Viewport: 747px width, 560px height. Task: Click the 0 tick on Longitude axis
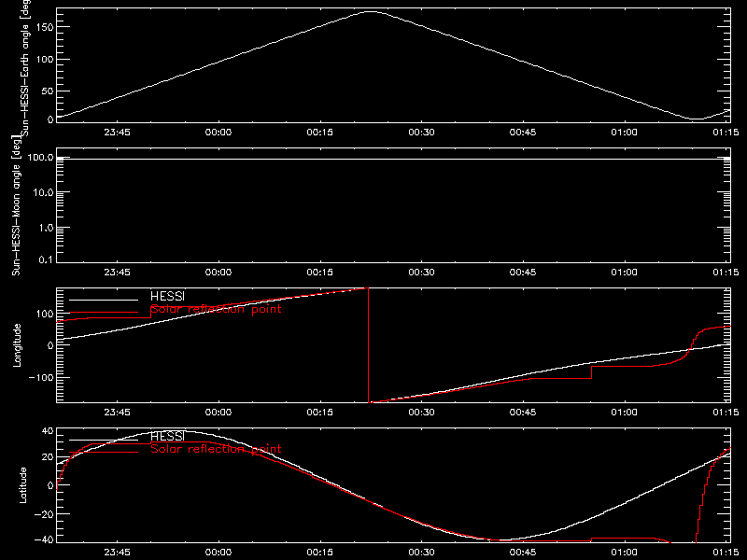(50, 345)
